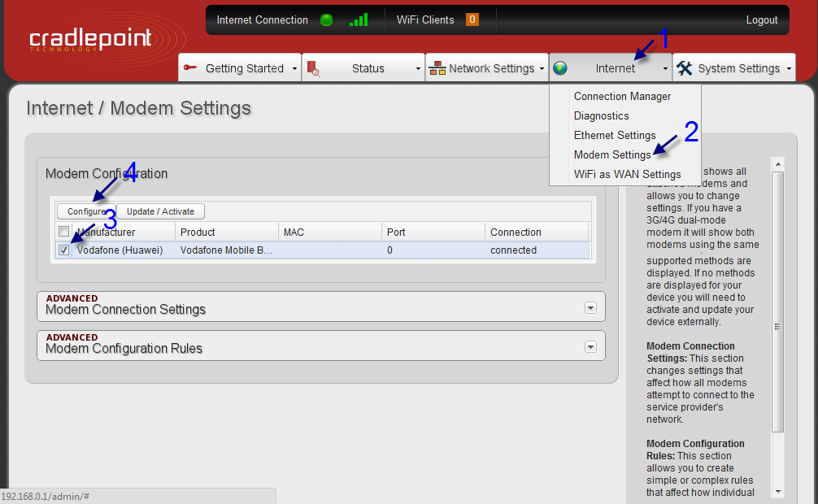This screenshot has height=504, width=818.
Task: Open the Network Settings dropdown arrow
Action: click(x=542, y=69)
